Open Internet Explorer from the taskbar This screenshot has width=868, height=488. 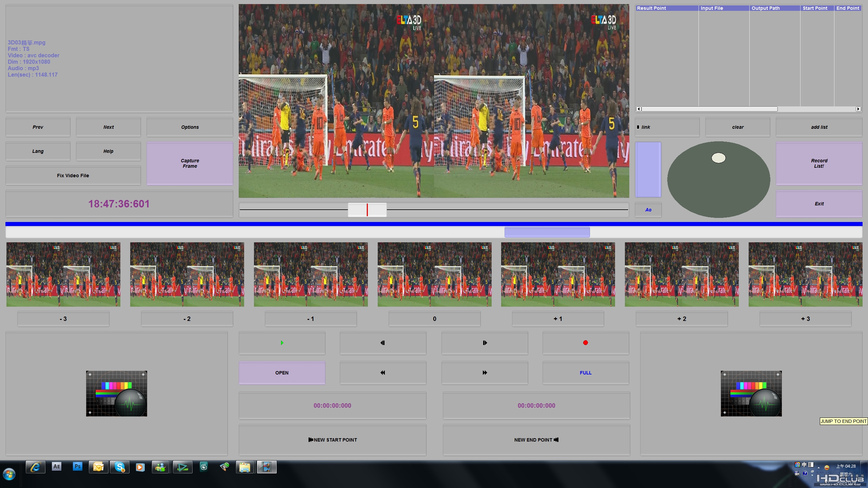(36, 467)
